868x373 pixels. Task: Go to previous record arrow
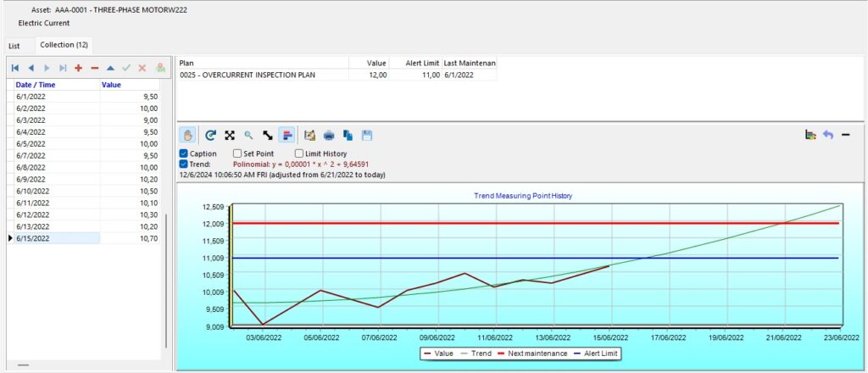pyautogui.click(x=31, y=68)
